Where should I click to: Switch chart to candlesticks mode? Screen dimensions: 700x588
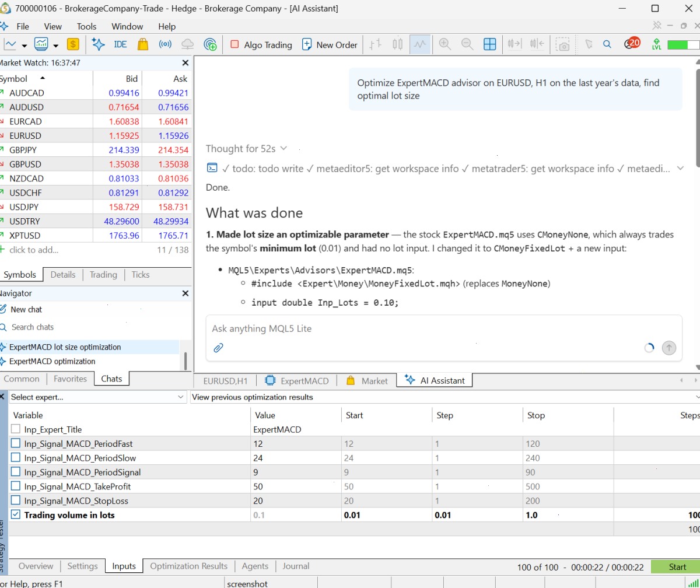point(398,44)
